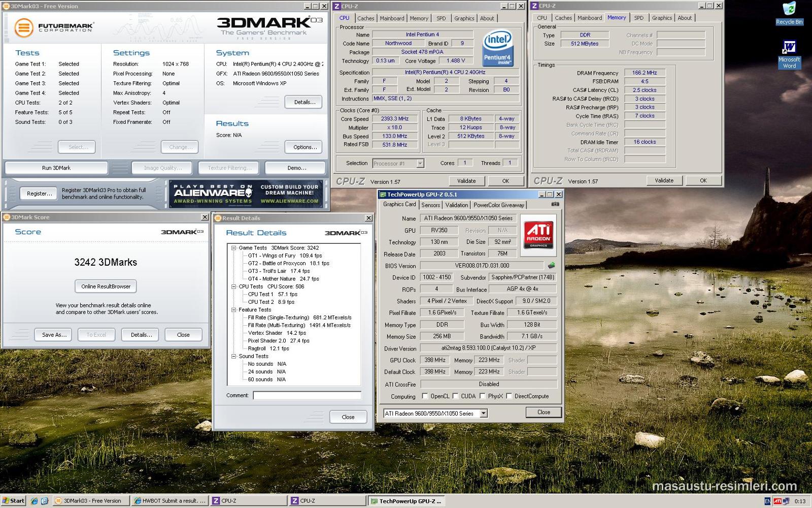Viewport: 812px width, 508px height.
Task: Open Graphics tab in the right CPU-Z window
Action: 662,18
